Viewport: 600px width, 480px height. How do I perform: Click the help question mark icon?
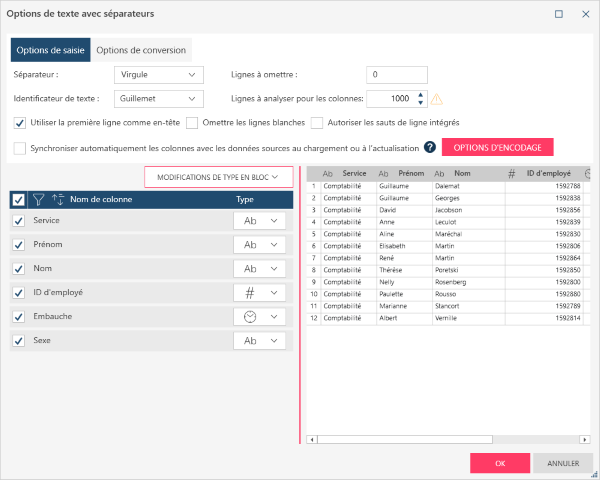430,148
